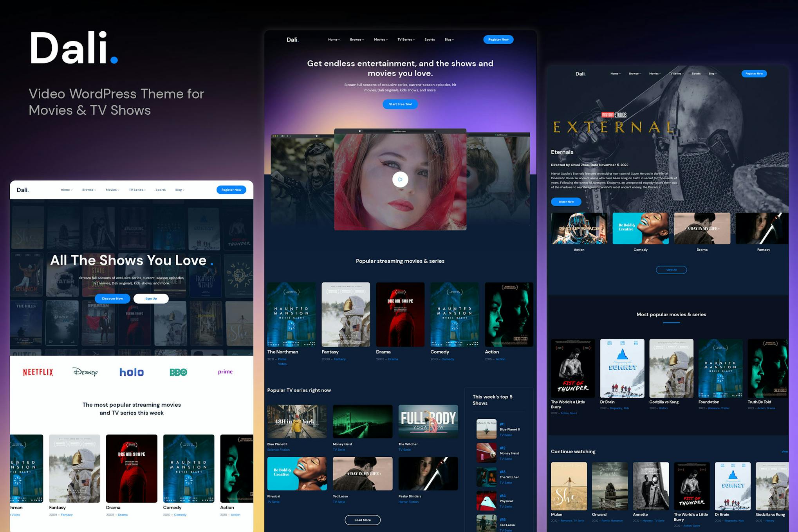The image size is (798, 532).
Task: Expand Movies menu in right page
Action: [x=655, y=74]
